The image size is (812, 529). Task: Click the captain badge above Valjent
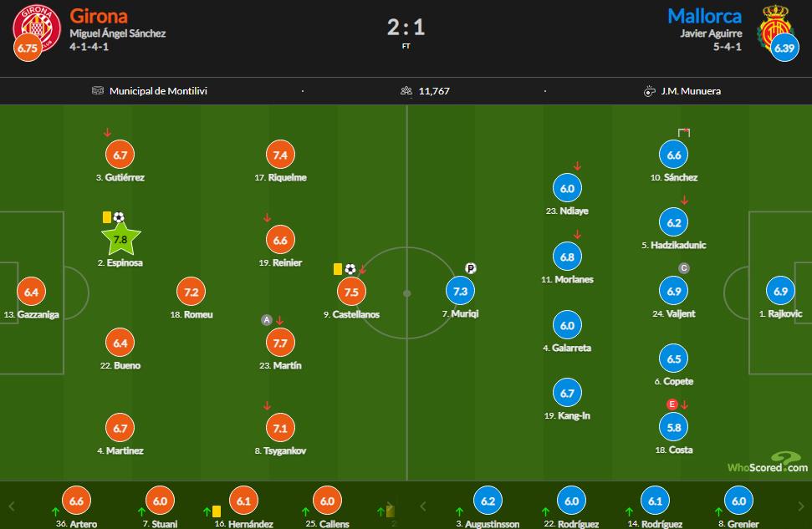tap(683, 268)
